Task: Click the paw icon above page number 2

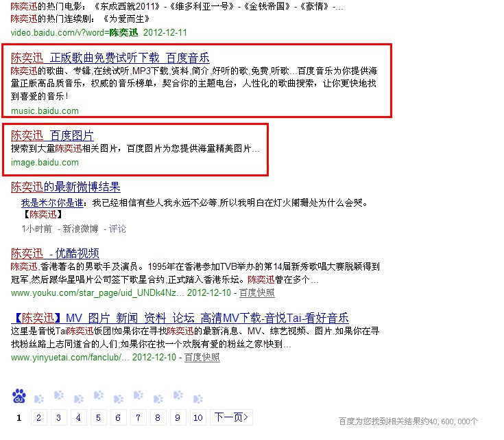Action: pyautogui.click(x=39, y=398)
